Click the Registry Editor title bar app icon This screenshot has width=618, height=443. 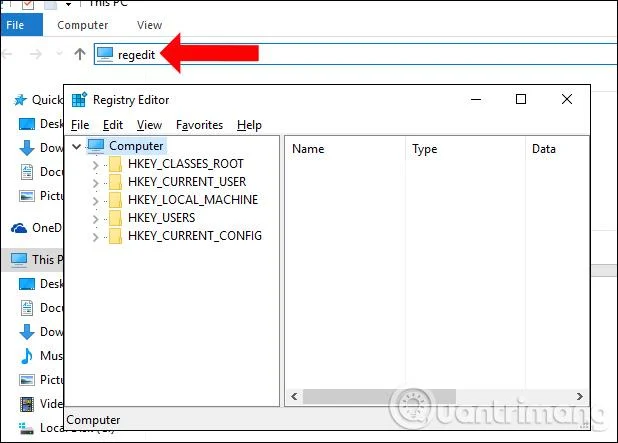coord(79,100)
